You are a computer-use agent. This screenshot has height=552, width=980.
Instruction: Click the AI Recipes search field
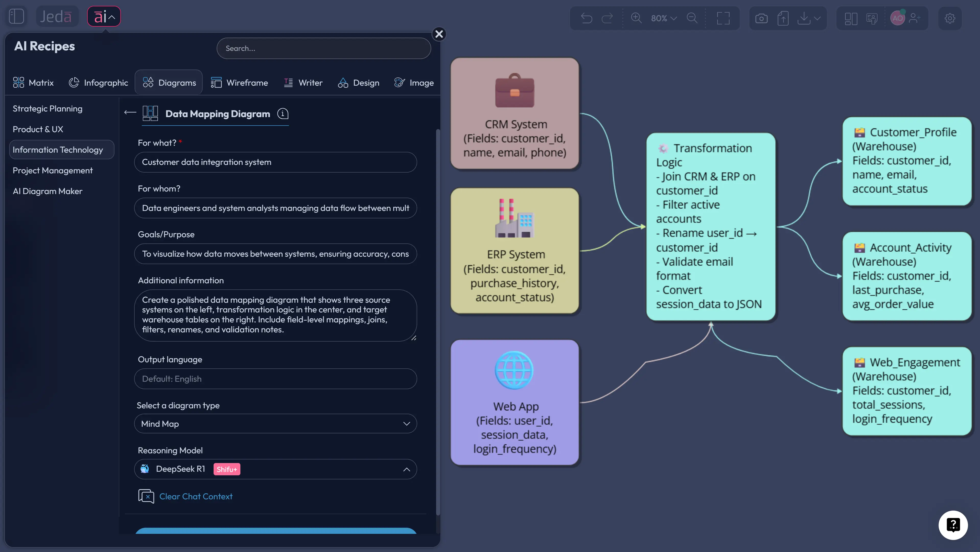(x=323, y=48)
